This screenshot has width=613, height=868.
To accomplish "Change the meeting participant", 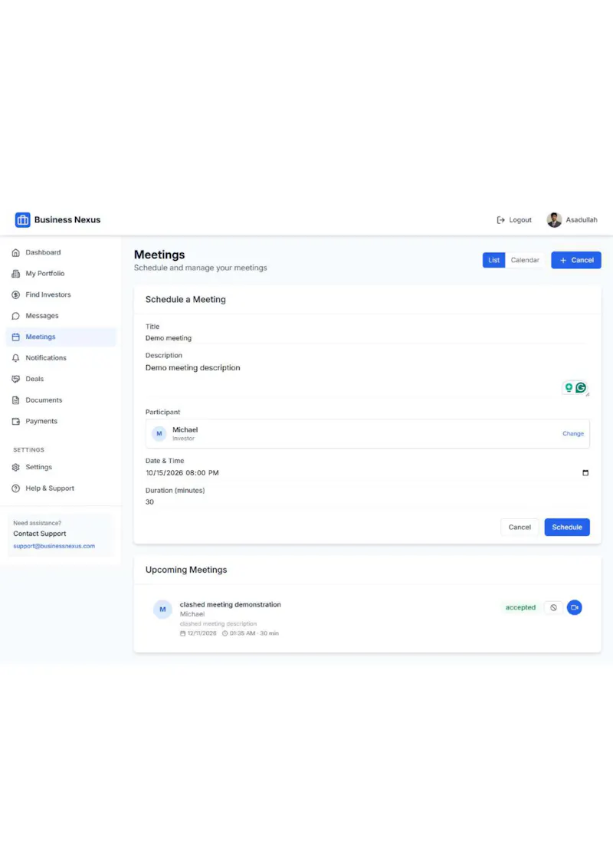I will coord(573,433).
